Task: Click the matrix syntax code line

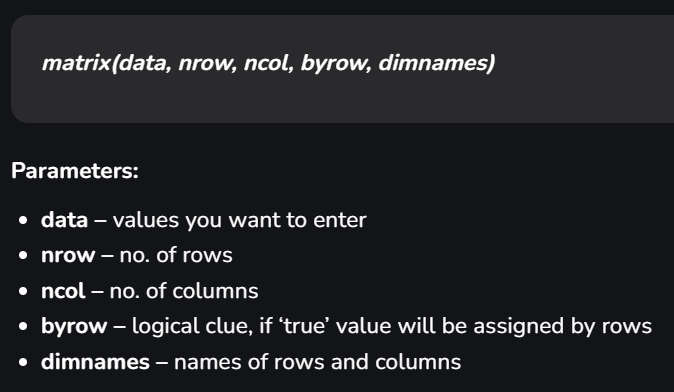Action: pos(268,64)
